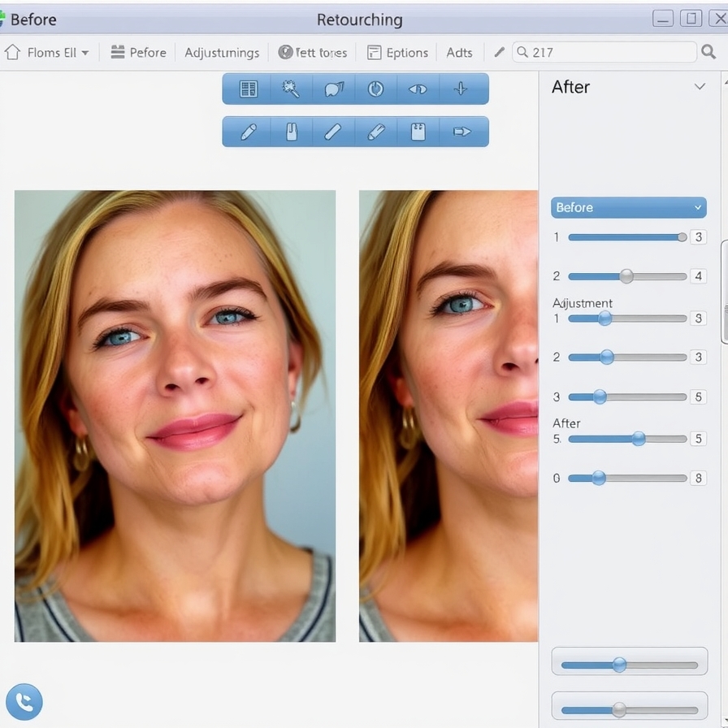Select the magic wand tool
This screenshot has width=728, height=728.
point(291,89)
